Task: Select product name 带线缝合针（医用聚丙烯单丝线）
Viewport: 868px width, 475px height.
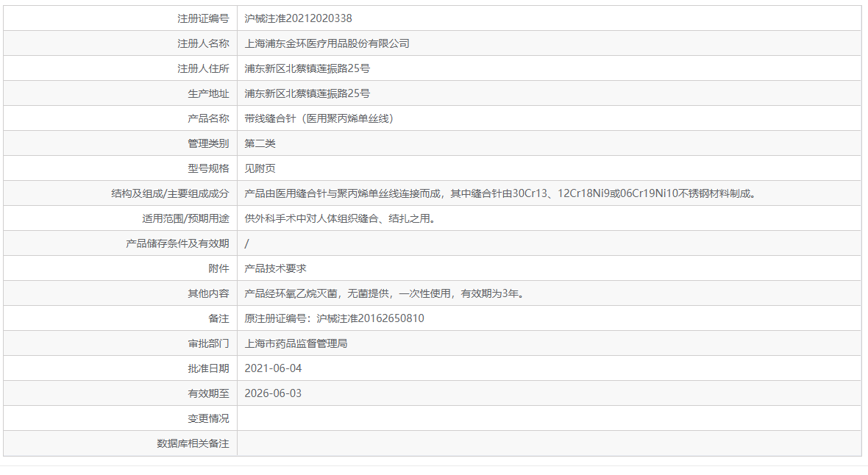Action: tap(319, 118)
